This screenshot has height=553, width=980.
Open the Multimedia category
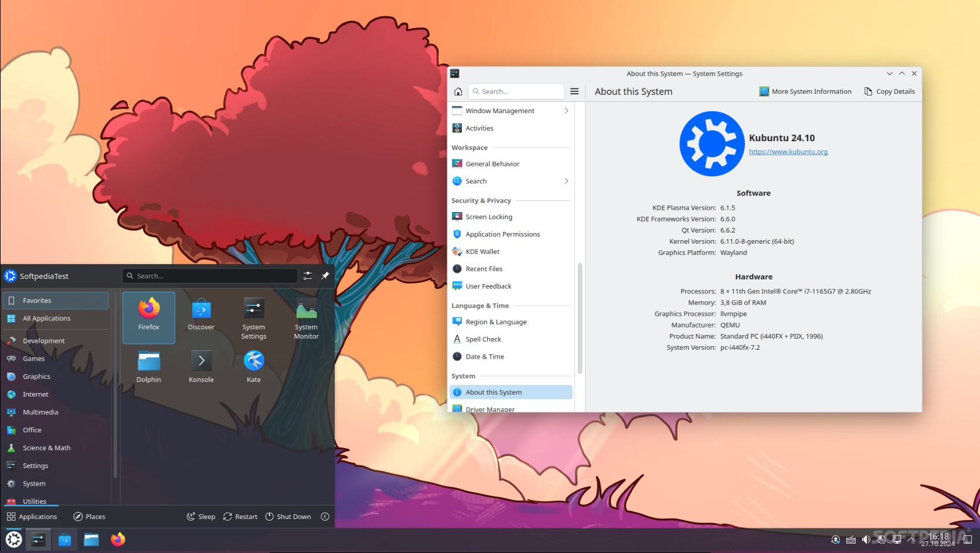[56, 412]
